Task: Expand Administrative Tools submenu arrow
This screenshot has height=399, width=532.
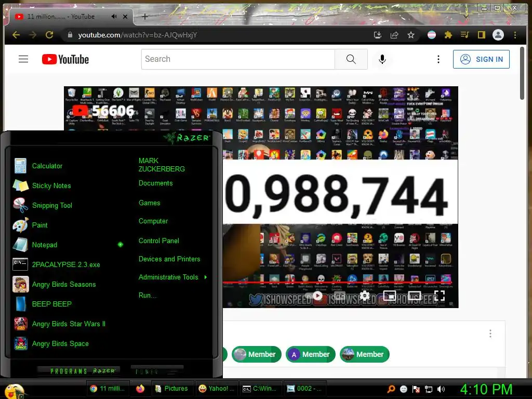Action: pos(206,277)
